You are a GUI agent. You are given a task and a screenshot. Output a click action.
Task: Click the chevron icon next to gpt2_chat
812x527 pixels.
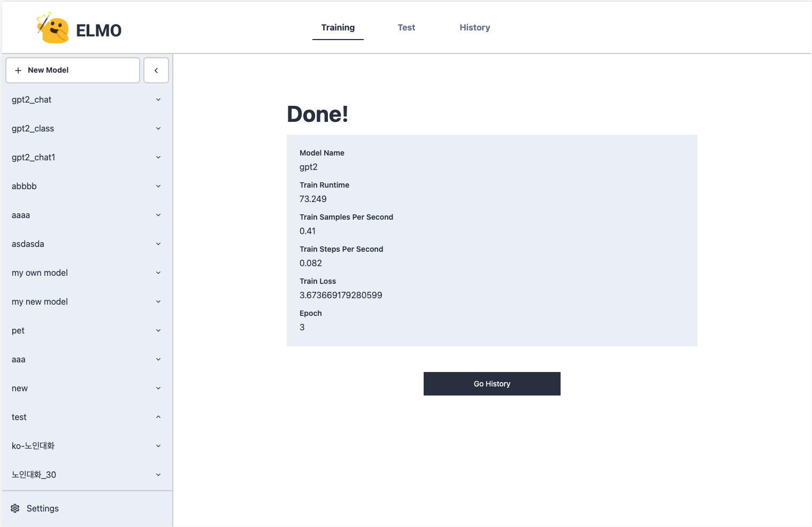click(158, 99)
